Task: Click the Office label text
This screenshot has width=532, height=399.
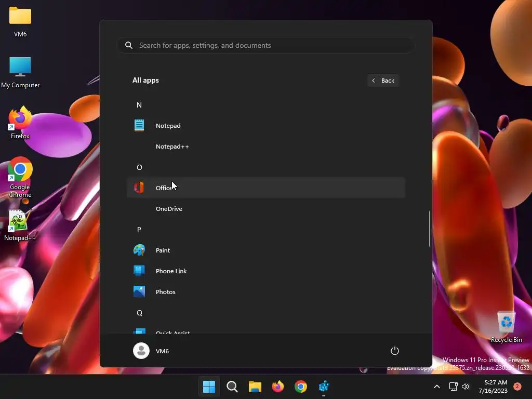Action: pyautogui.click(x=164, y=188)
